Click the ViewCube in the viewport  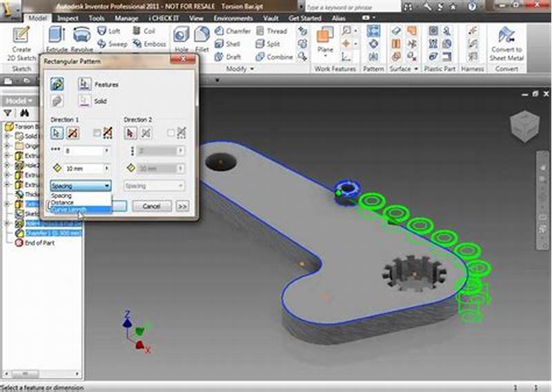(x=525, y=126)
